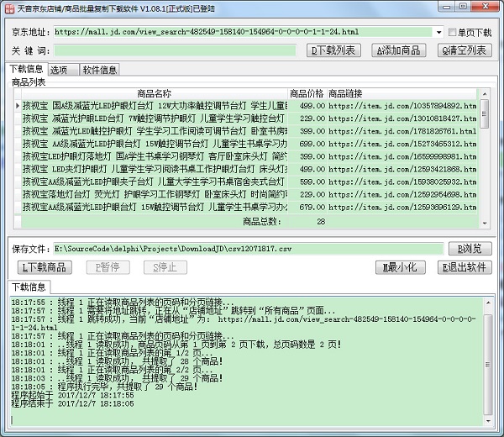
Task: Click the log line 程序结束于 2017/12/7
Action: (x=72, y=404)
